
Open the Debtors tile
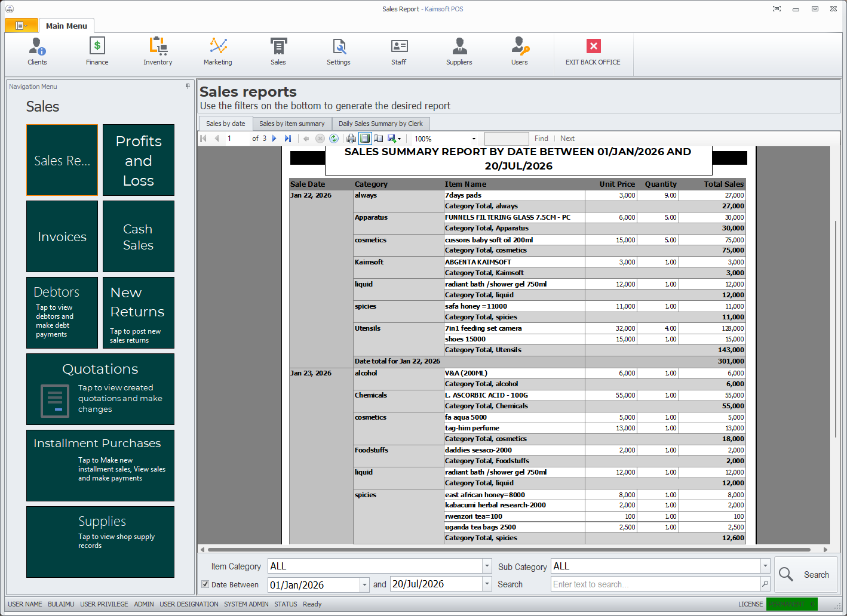click(x=62, y=313)
